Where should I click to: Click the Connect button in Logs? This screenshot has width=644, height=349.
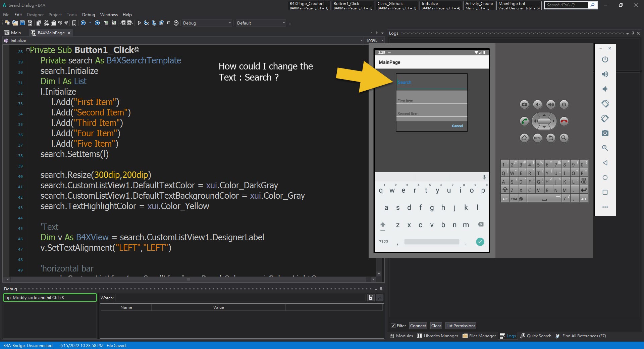tap(418, 326)
